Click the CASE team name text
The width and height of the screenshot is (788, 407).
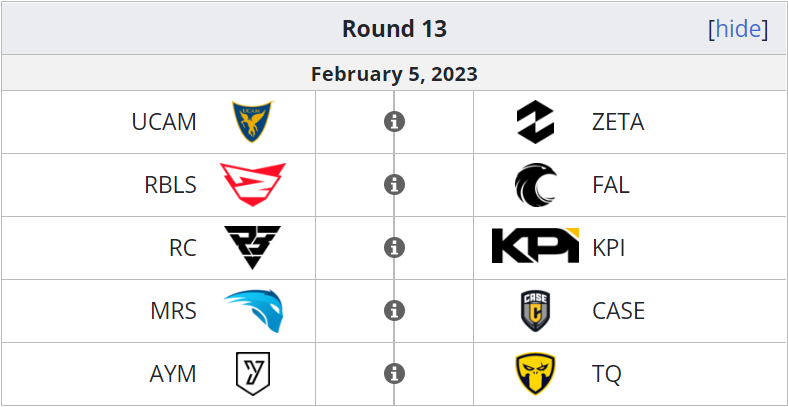coord(618,311)
